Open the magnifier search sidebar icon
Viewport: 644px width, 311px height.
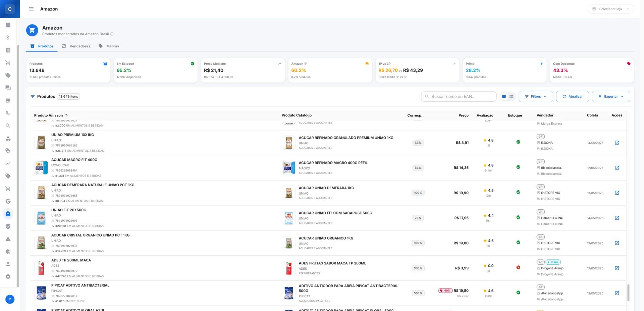tap(8, 126)
